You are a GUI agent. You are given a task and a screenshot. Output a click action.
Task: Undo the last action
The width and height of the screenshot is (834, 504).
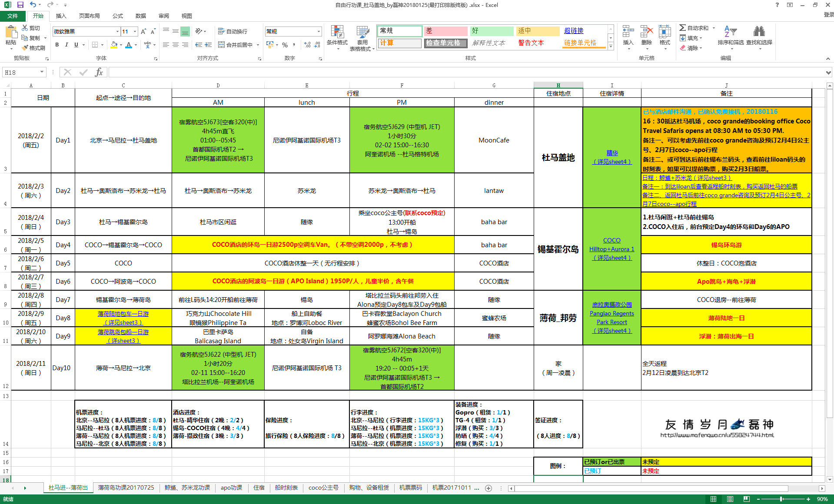click(33, 5)
